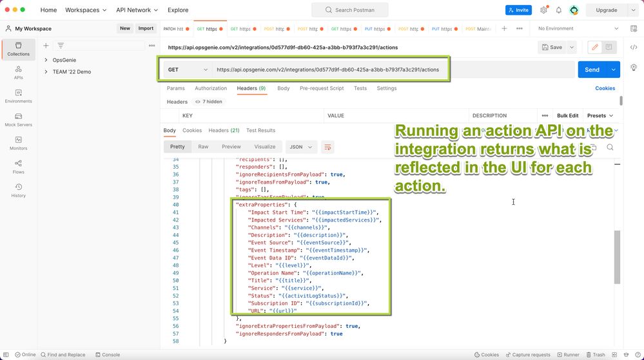Open the Upgrade options arrow
This screenshot has height=360, width=644.
coord(633,10)
